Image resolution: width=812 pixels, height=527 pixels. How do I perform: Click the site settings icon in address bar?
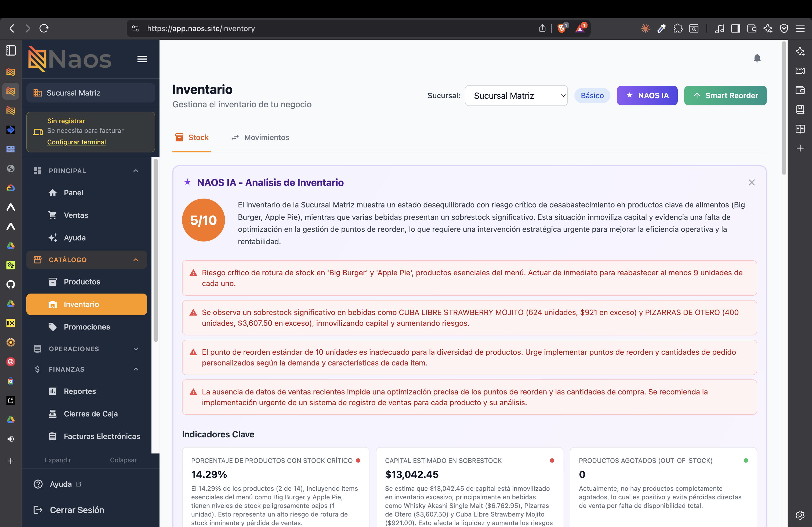[135, 28]
